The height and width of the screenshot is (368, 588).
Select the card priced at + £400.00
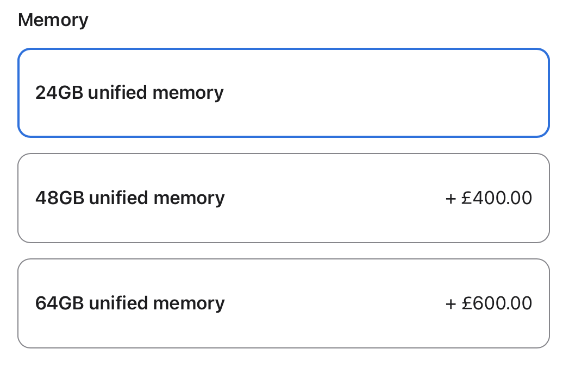click(x=283, y=198)
